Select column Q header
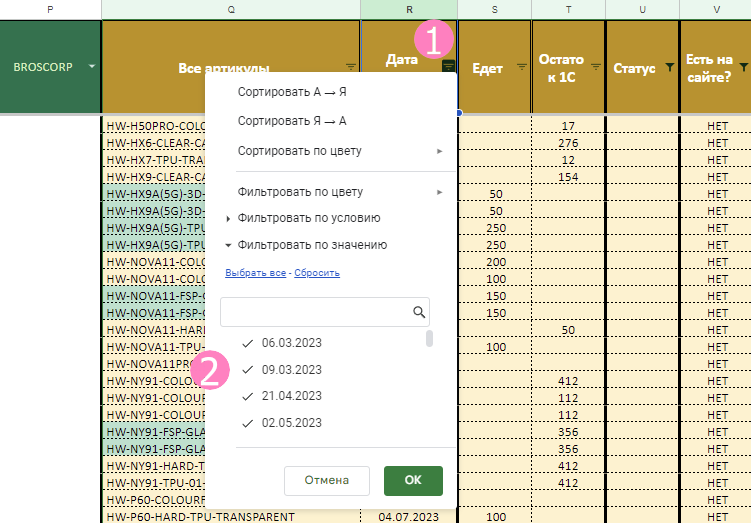 coord(231,9)
